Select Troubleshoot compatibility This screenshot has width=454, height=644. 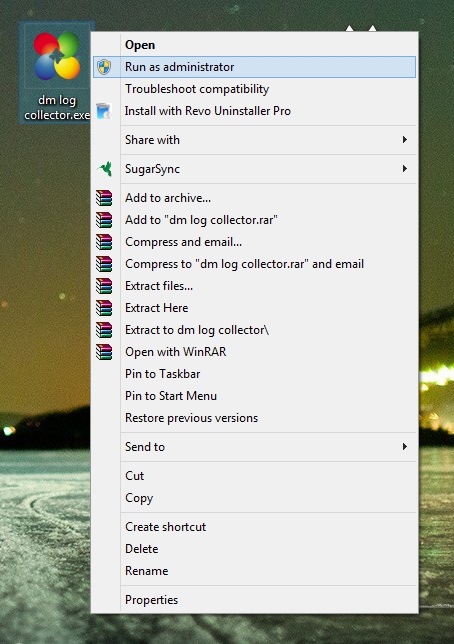pyautogui.click(x=255, y=89)
